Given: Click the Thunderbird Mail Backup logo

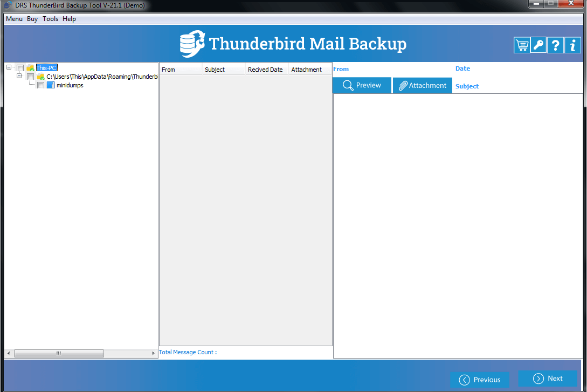Looking at the screenshot, I should coord(192,44).
